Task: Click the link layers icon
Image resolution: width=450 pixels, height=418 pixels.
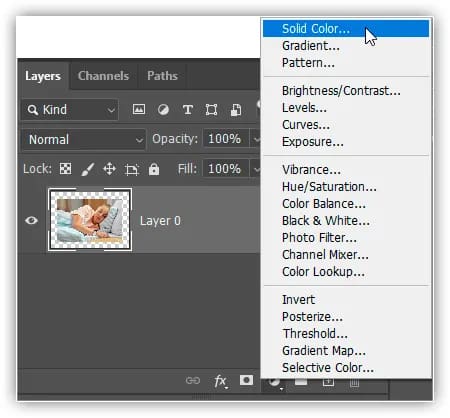Action: (x=193, y=380)
